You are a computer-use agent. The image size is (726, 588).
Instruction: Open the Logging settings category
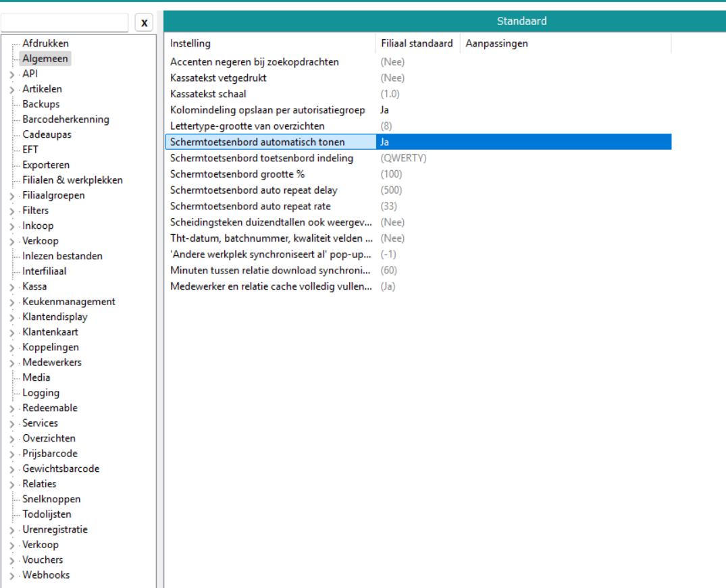point(41,393)
